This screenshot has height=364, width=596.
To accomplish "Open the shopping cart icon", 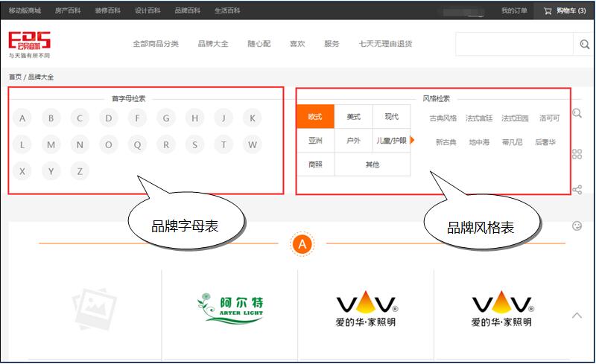I will coord(548,11).
